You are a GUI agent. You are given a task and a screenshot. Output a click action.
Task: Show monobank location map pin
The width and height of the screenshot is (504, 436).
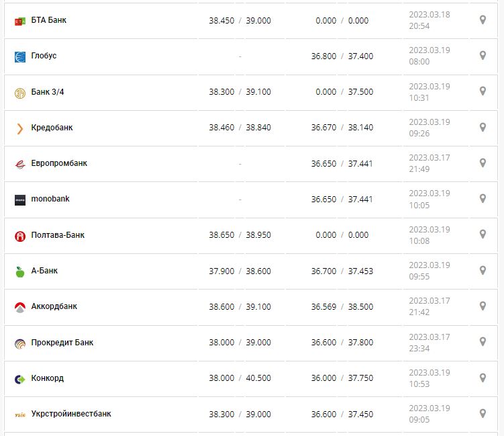point(482,199)
